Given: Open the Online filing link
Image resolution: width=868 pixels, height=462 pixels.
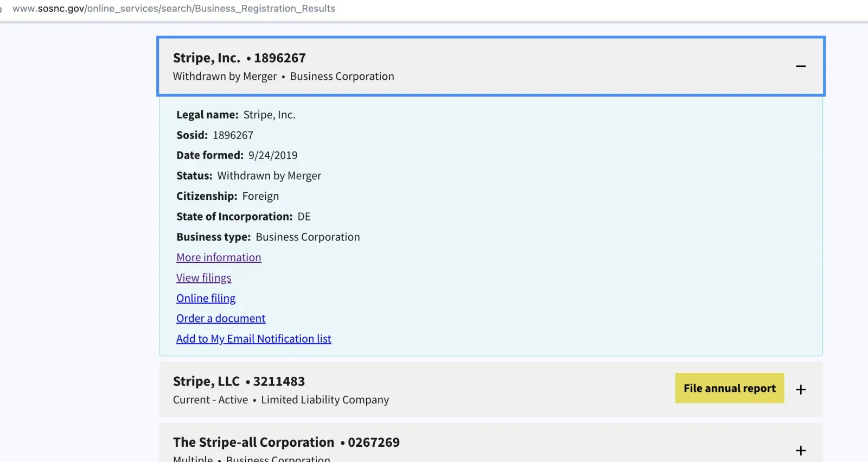Looking at the screenshot, I should point(206,298).
